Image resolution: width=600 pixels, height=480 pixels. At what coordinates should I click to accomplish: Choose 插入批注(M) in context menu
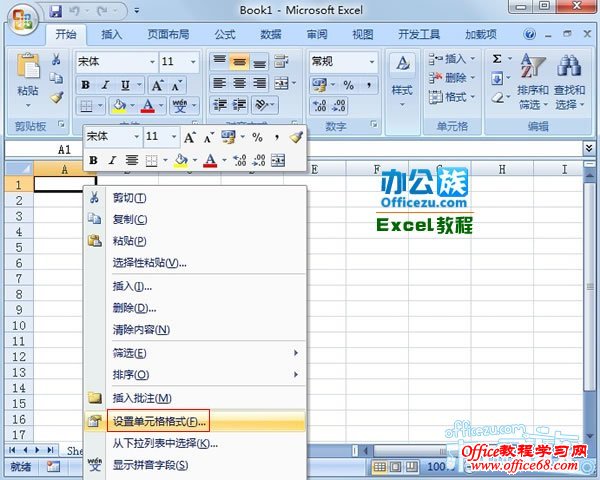[x=195, y=398]
